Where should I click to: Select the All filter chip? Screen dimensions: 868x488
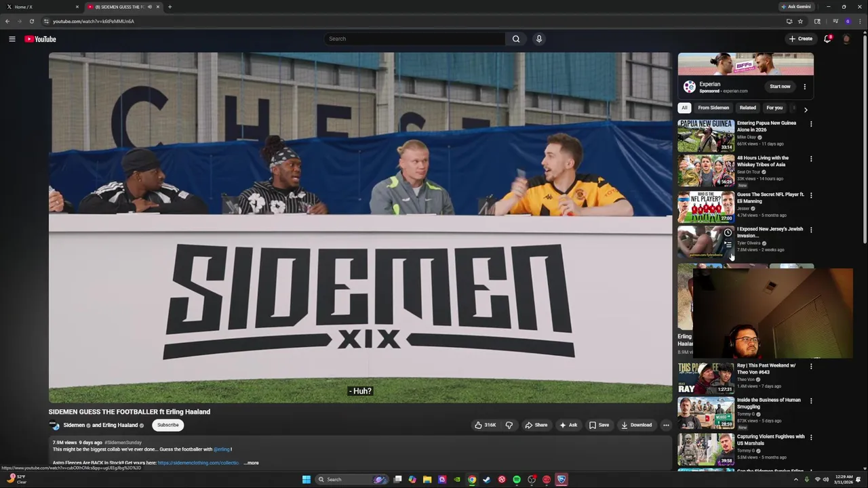click(x=684, y=108)
